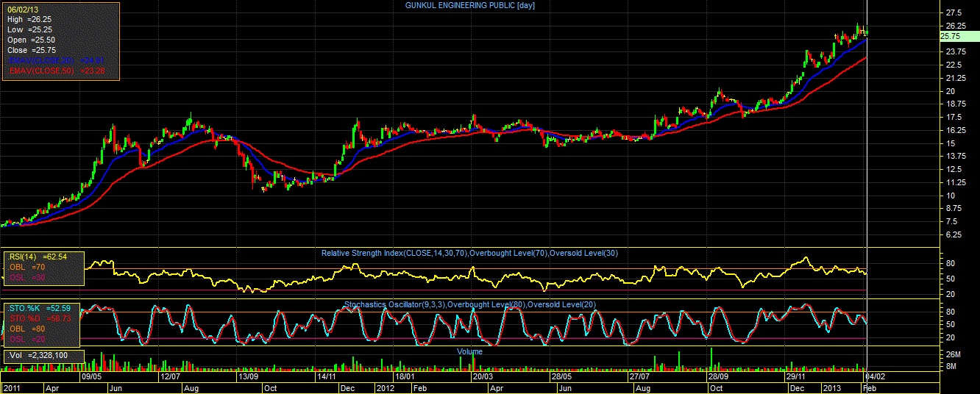Click the 6.25 price axis label
Screen dimensions: 980x394
pyautogui.click(x=954, y=235)
